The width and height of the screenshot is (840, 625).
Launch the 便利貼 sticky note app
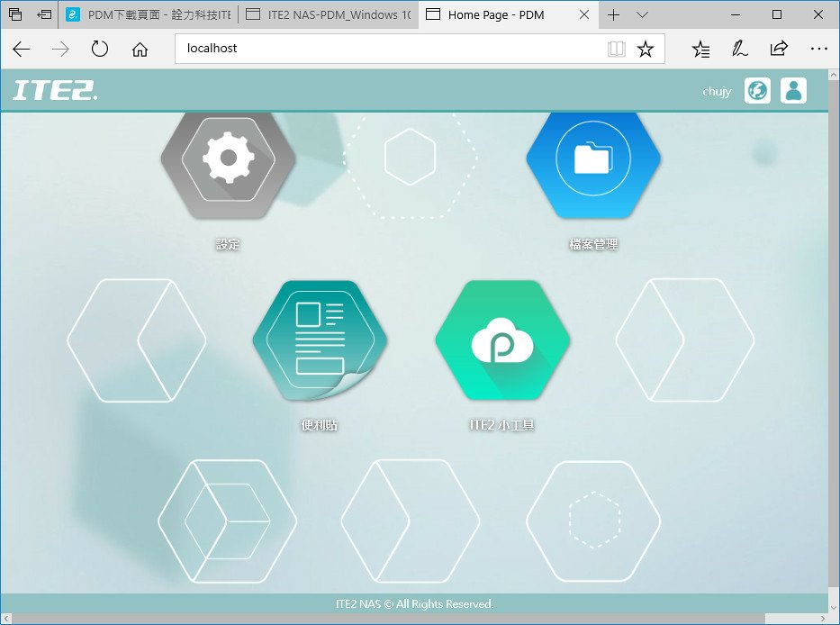(x=320, y=340)
